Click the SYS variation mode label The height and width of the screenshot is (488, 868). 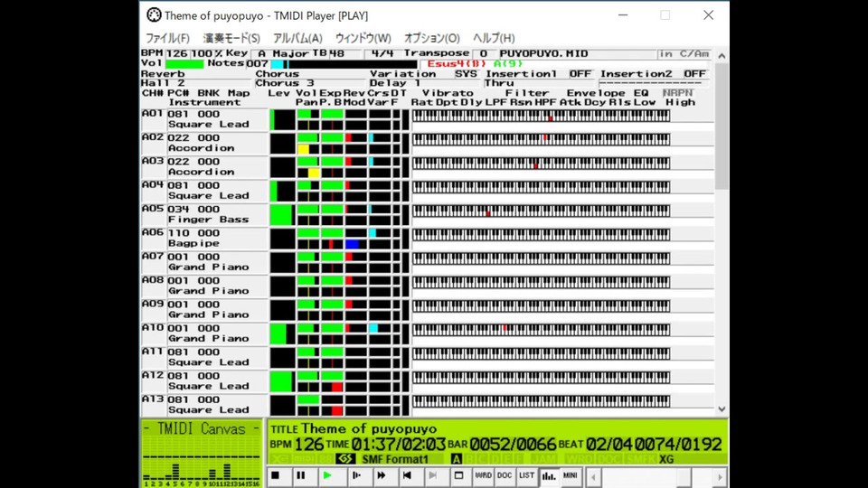(466, 73)
